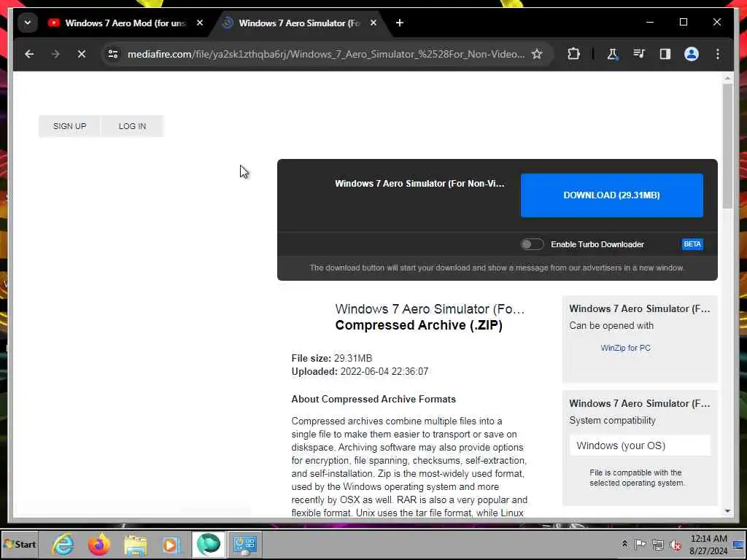Open the Extensions puzzle icon

point(573,54)
